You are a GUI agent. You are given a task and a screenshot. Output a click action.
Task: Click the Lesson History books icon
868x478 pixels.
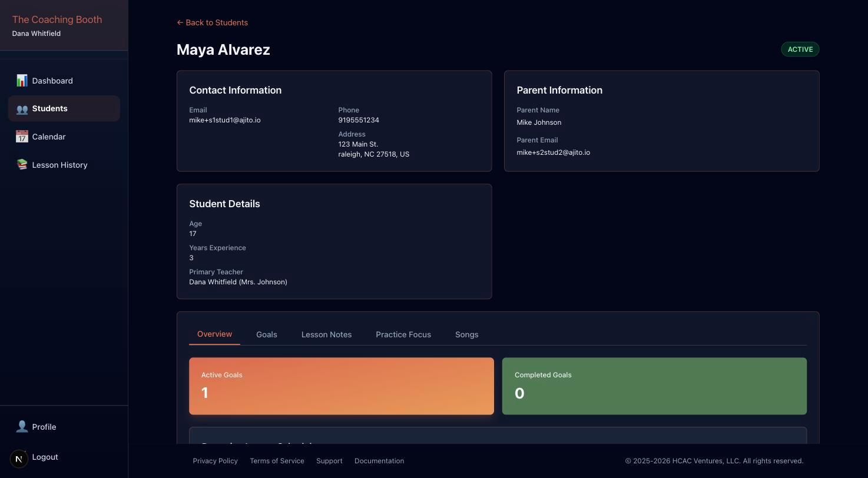pyautogui.click(x=22, y=165)
